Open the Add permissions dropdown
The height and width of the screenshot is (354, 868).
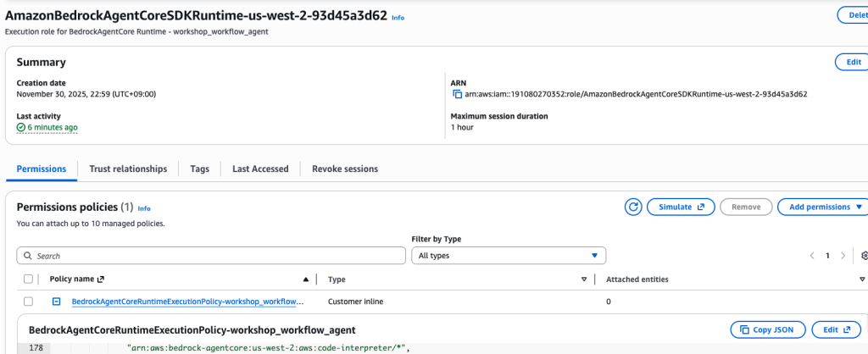coord(822,207)
